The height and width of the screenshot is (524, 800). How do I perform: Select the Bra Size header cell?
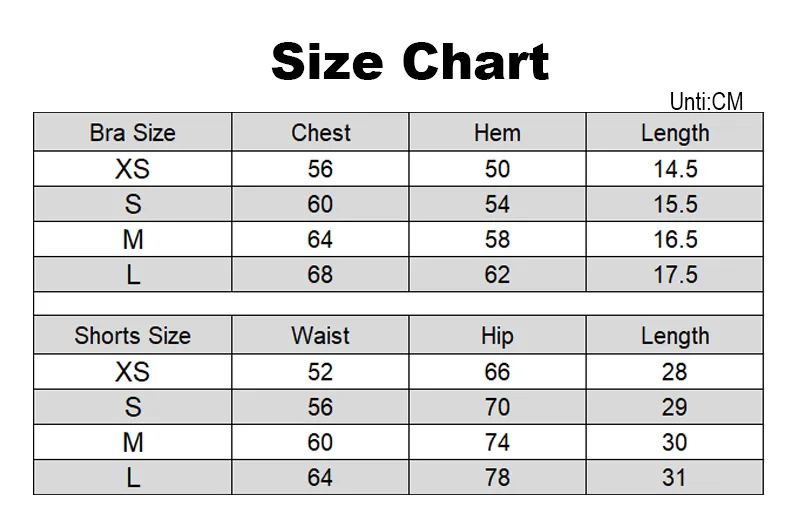[x=133, y=133]
